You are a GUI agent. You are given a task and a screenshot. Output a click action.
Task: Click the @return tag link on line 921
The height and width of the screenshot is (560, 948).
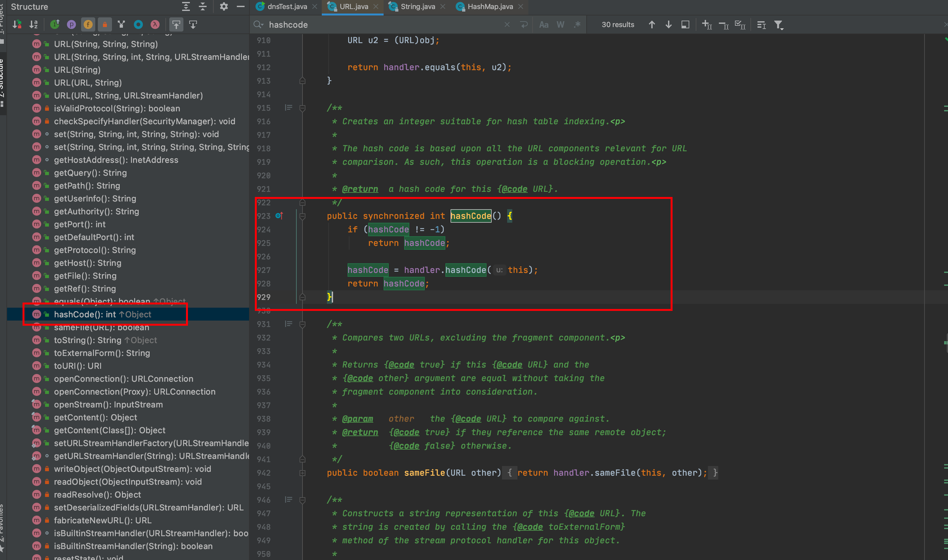coord(360,189)
